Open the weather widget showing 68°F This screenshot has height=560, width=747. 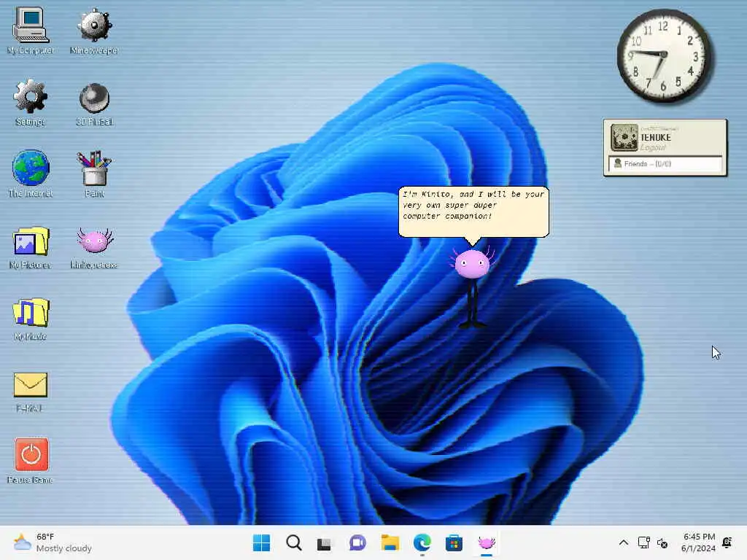53,542
